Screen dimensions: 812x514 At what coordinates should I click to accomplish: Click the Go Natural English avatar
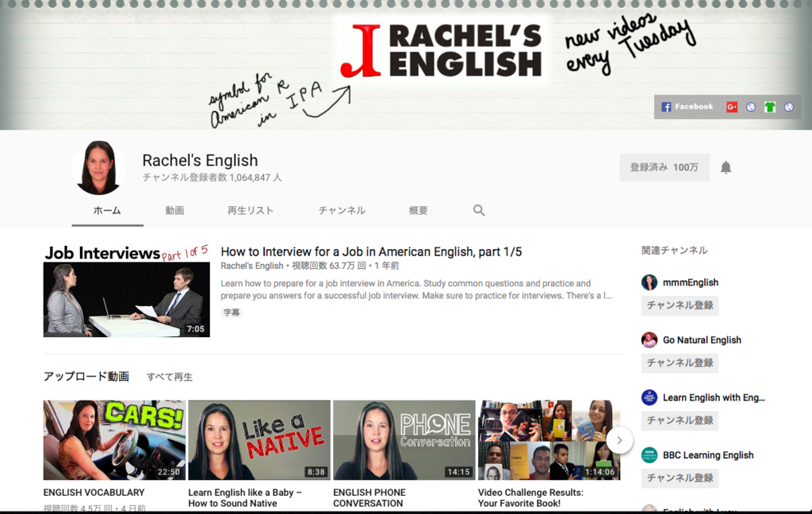(x=649, y=340)
